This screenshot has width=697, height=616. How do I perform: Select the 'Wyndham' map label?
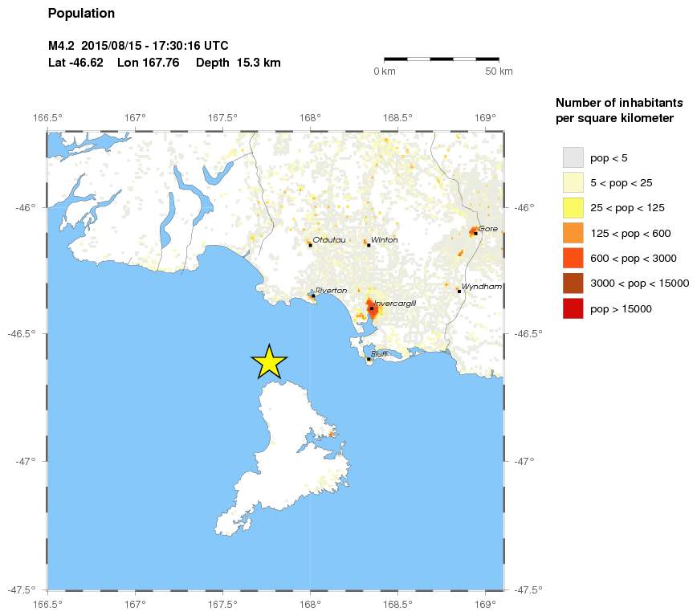click(482, 287)
